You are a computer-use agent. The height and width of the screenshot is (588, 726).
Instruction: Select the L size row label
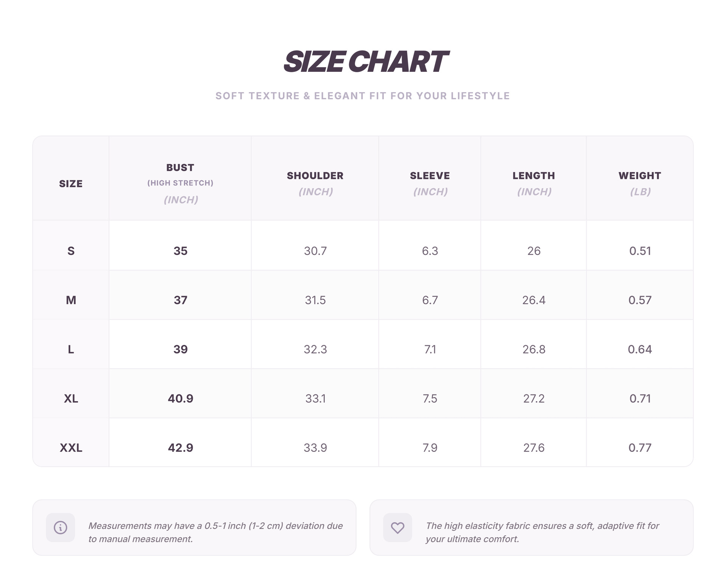coord(71,349)
